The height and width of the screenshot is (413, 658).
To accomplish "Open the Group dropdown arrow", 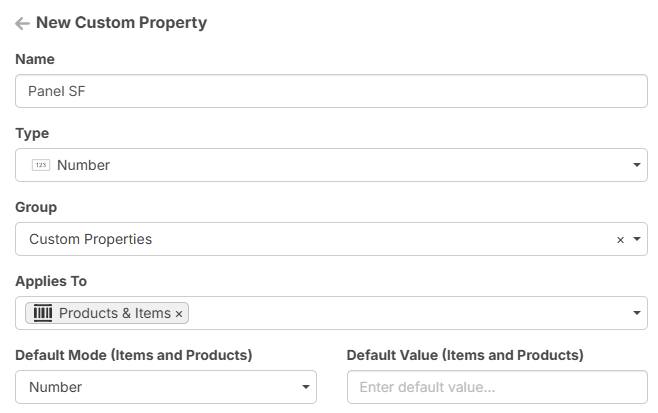I will click(x=637, y=240).
